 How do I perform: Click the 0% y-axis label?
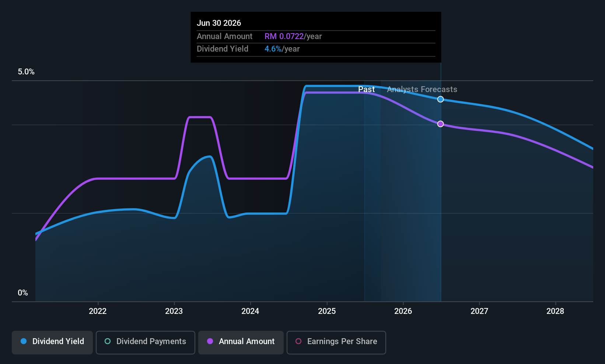23,293
